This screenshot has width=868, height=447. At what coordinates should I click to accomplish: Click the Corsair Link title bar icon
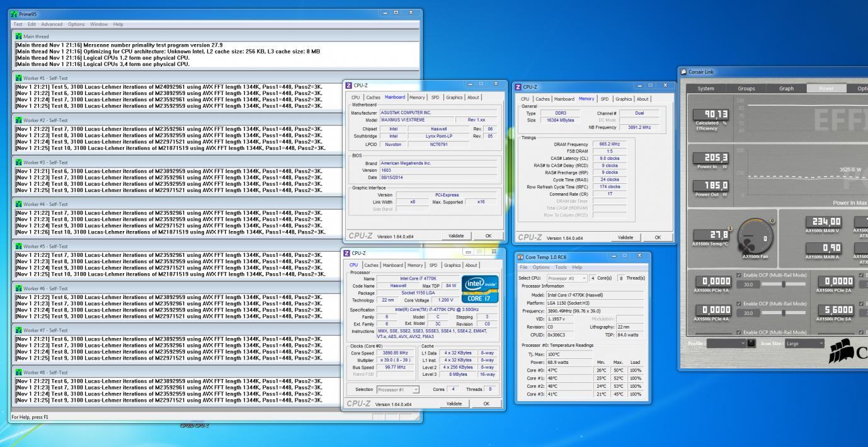click(683, 72)
